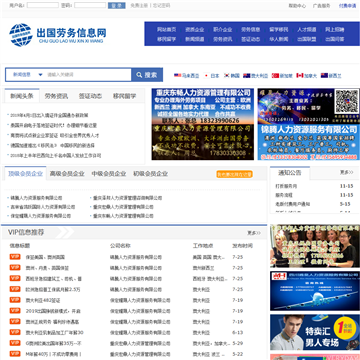
Task: Click the QR code in the ad banner
Action: click(347, 101)
